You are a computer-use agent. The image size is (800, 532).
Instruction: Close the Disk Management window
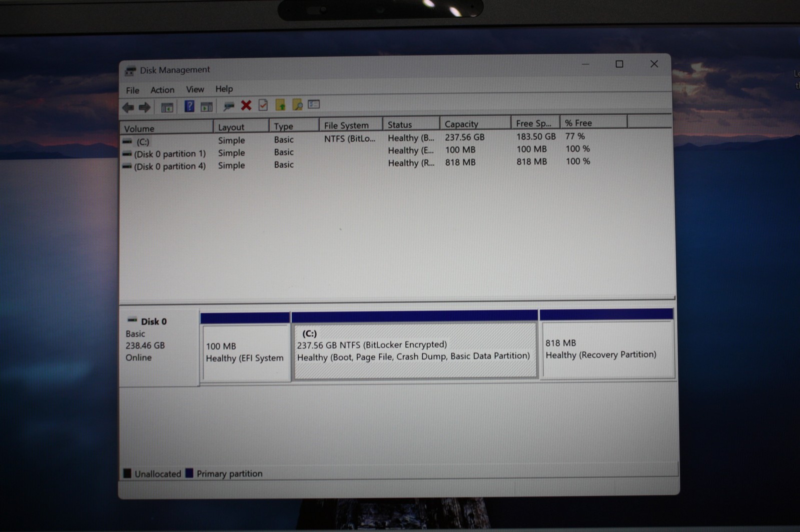(x=654, y=63)
